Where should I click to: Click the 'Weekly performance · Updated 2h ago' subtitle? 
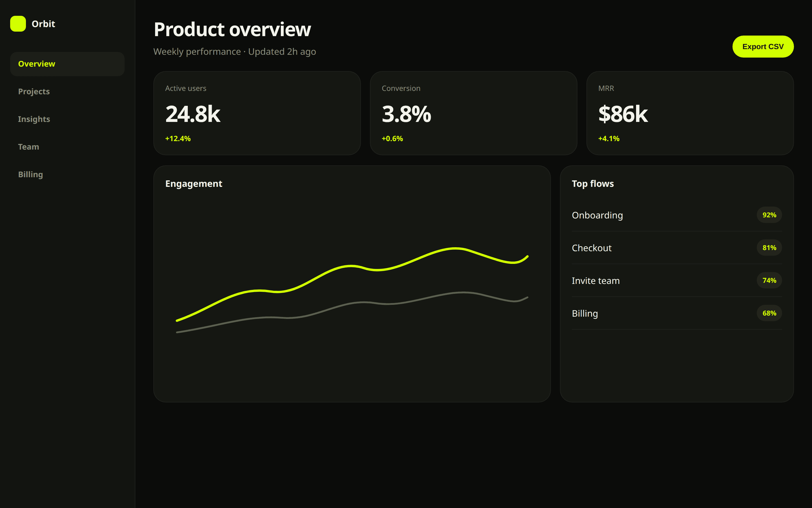pos(235,52)
